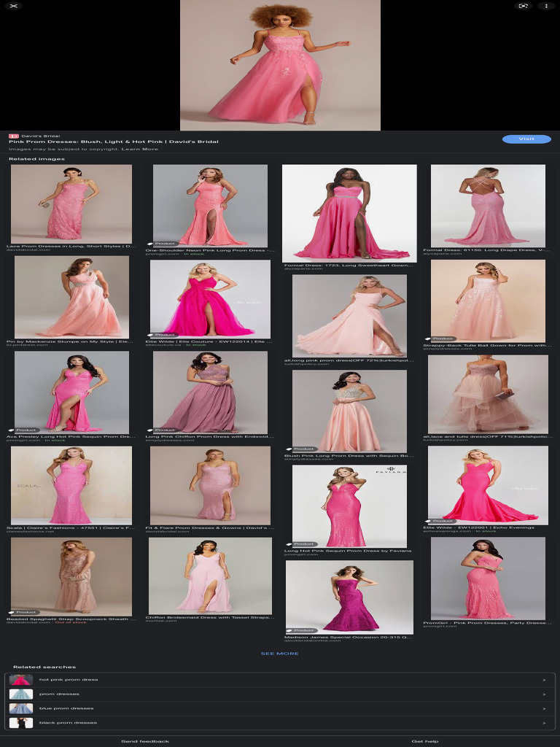The height and width of the screenshot is (747, 560).
Task: Select the Madison James Special Occasion dress
Action: point(349,596)
